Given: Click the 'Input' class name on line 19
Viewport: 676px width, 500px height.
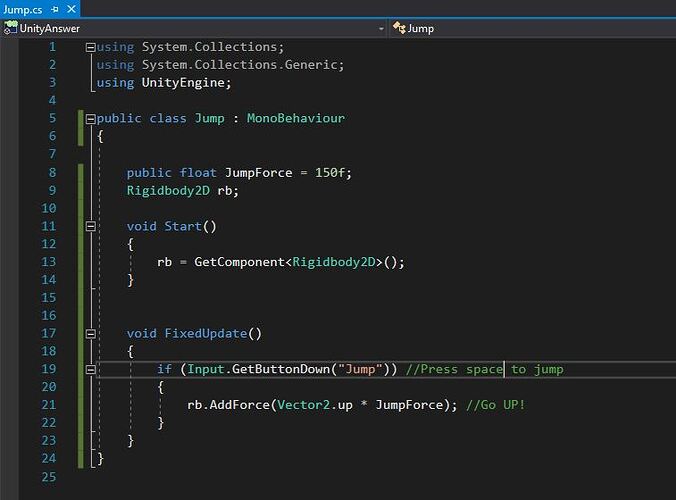Looking at the screenshot, I should coord(206,369).
